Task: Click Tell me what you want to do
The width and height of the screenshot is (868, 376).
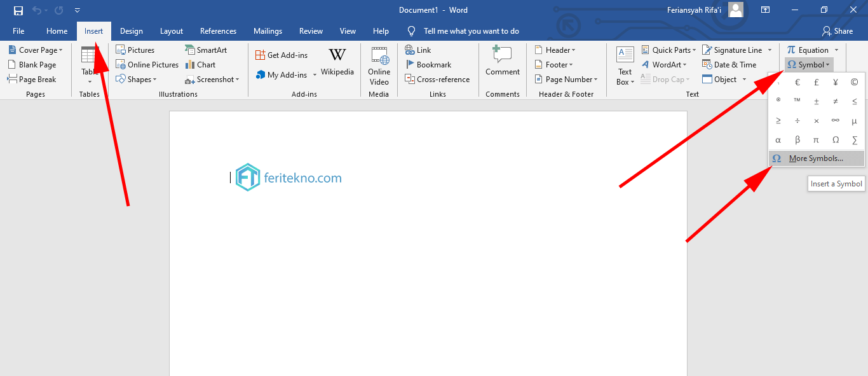Action: (x=471, y=31)
